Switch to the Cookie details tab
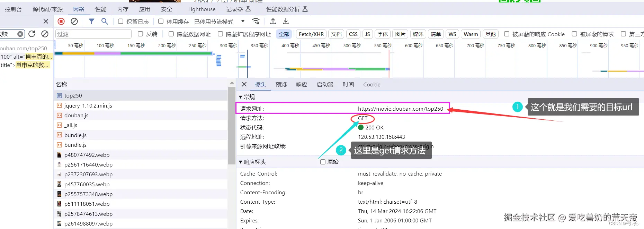Image resolution: width=644 pixels, height=229 pixels. coord(372,84)
